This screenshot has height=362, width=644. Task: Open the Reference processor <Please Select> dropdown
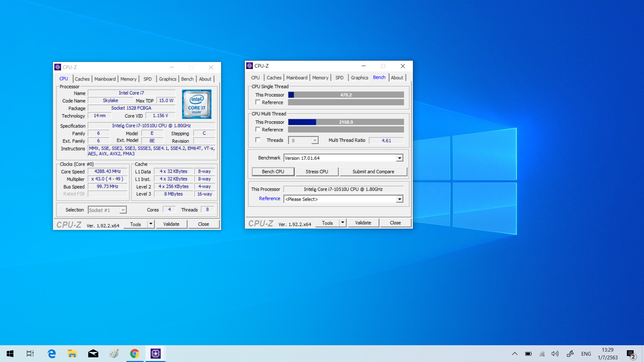[x=399, y=199]
